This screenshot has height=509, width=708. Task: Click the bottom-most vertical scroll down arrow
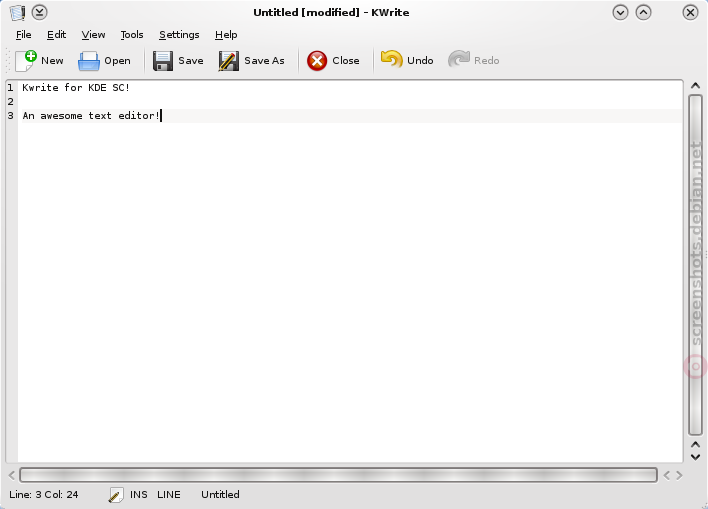click(x=695, y=457)
